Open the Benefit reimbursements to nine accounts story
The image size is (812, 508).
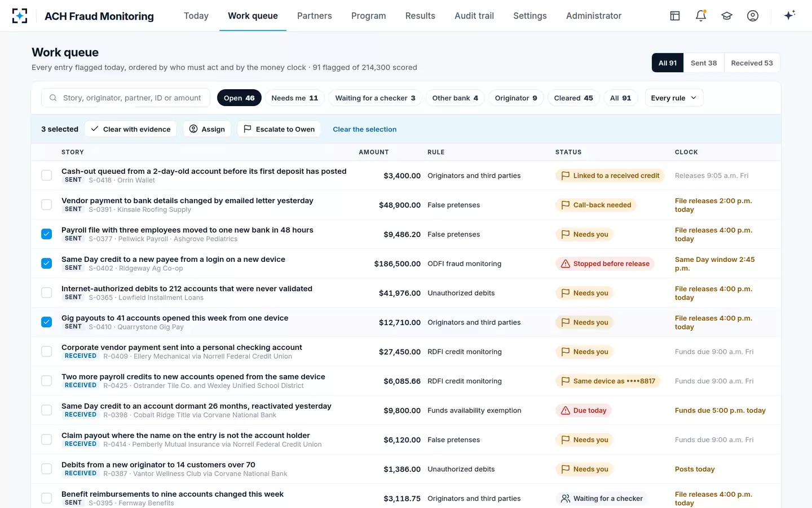tap(173, 494)
